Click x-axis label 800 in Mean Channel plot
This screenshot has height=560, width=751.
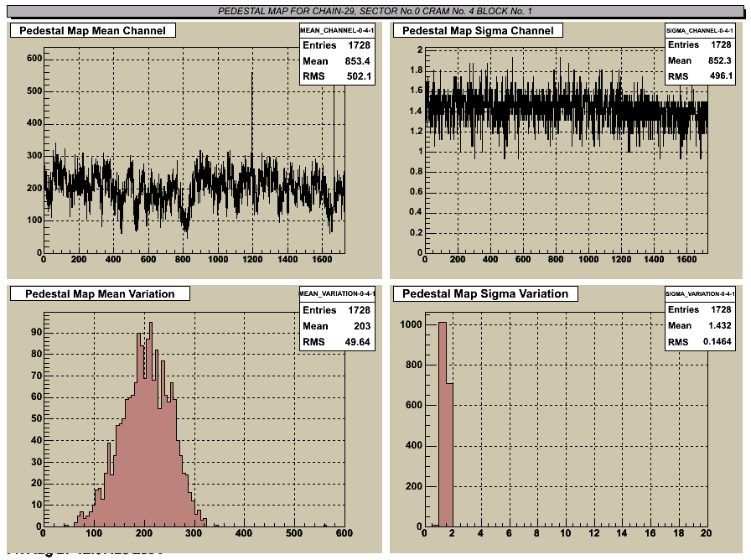(x=183, y=259)
